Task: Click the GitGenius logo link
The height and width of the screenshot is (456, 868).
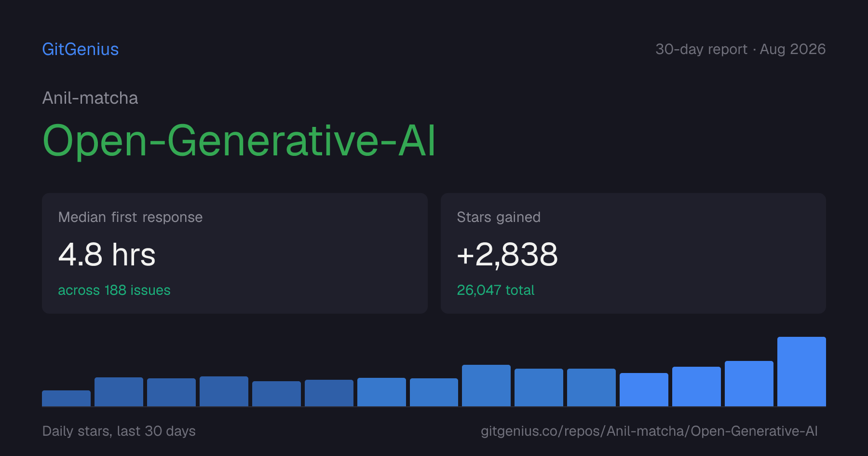Action: tap(81, 49)
